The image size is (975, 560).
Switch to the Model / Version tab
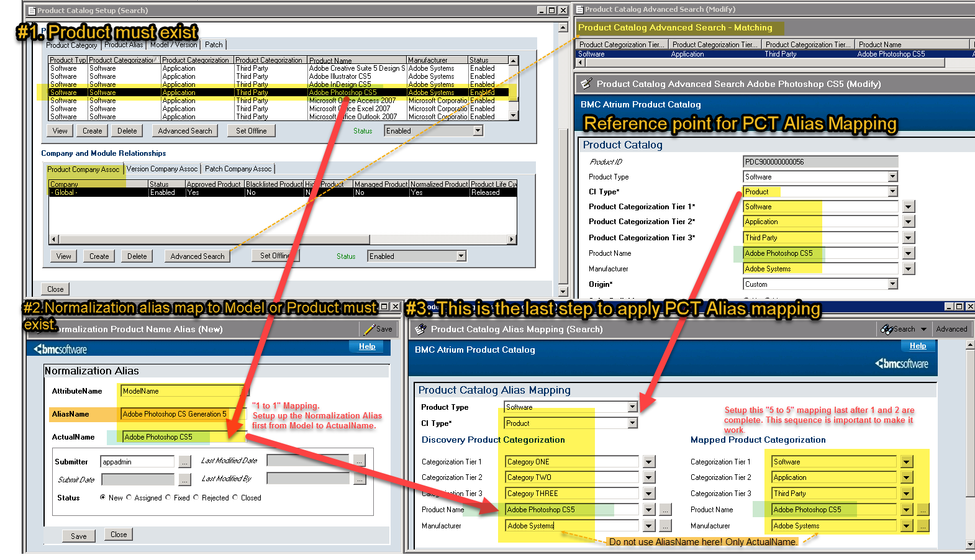point(173,45)
